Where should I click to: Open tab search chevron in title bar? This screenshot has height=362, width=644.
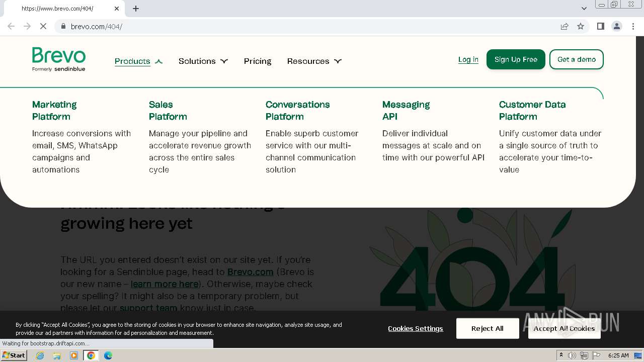(584, 9)
